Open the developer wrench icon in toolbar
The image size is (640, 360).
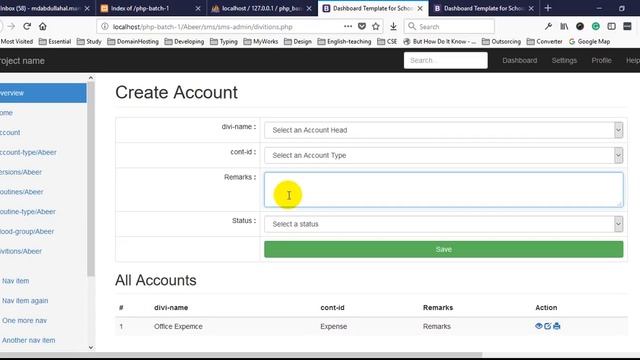click(548, 27)
